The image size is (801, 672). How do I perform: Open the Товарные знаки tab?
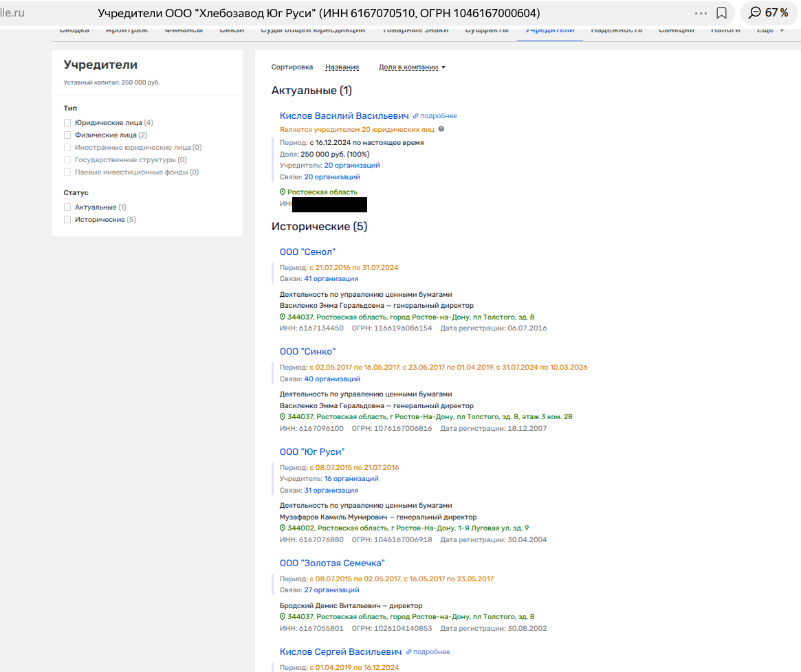415,31
